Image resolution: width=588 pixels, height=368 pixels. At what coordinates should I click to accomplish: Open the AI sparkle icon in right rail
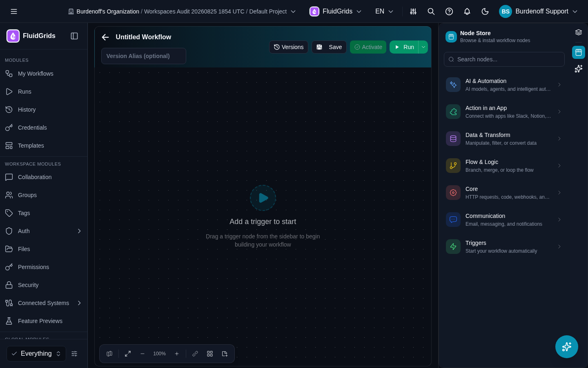(x=579, y=69)
